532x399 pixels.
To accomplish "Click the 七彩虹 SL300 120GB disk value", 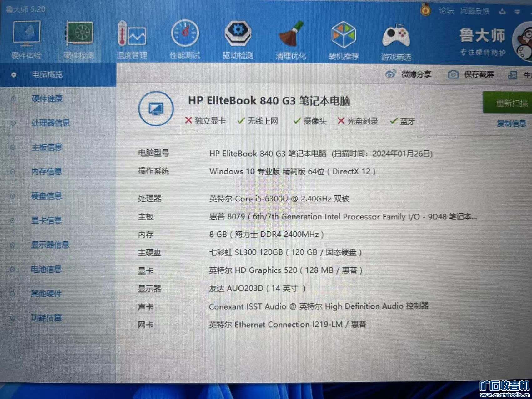I will pos(285,252).
